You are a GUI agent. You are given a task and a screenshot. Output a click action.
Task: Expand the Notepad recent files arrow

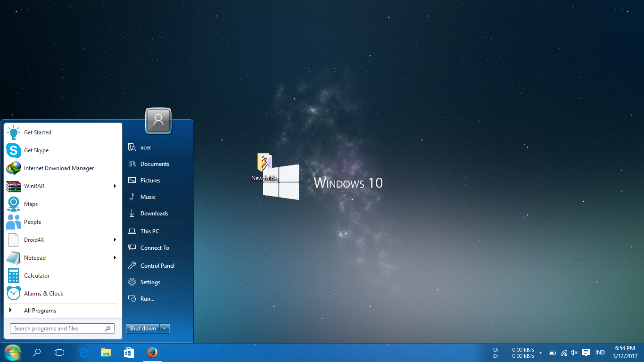click(x=115, y=258)
